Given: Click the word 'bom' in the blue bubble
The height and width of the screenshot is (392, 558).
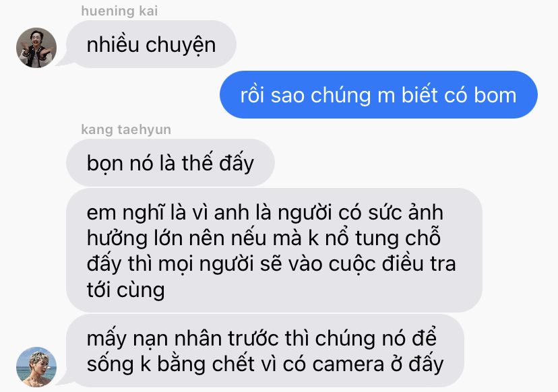Looking at the screenshot, I should 495,96.
